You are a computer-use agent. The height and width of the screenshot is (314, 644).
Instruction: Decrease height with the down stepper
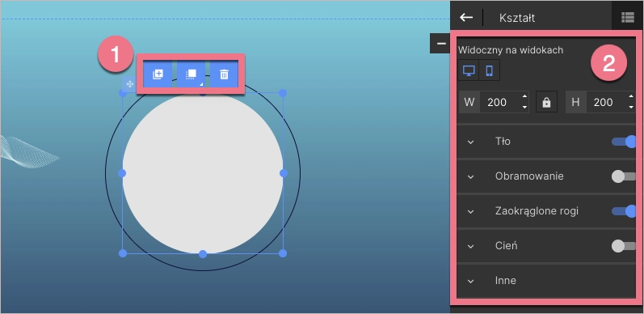(631, 108)
